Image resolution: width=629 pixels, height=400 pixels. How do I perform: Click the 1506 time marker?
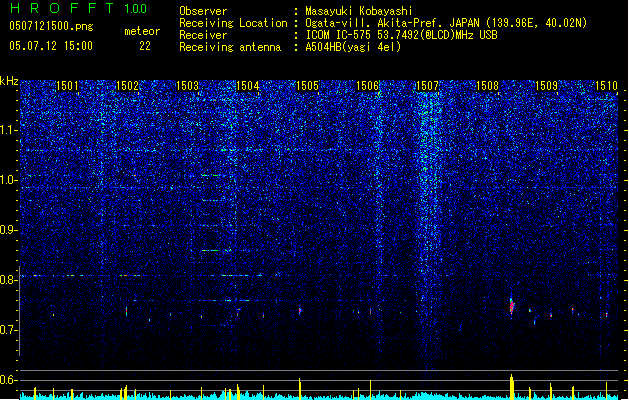coord(367,86)
